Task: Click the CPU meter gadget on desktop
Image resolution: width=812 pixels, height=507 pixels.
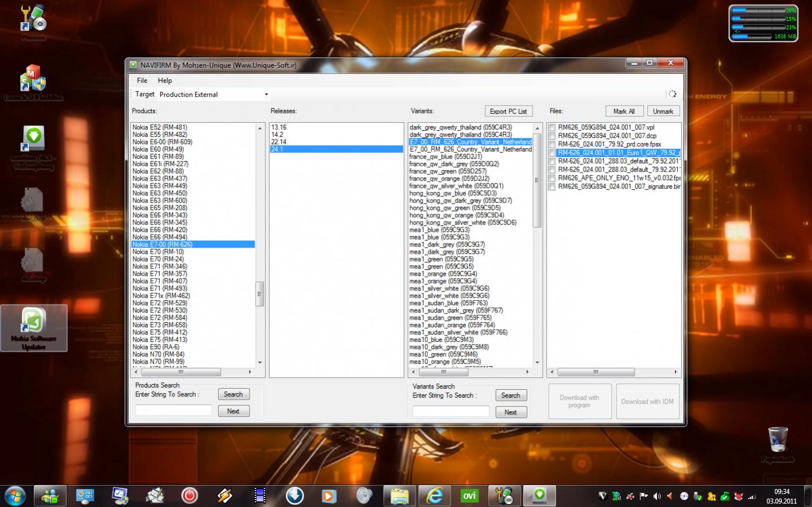Action: click(763, 23)
